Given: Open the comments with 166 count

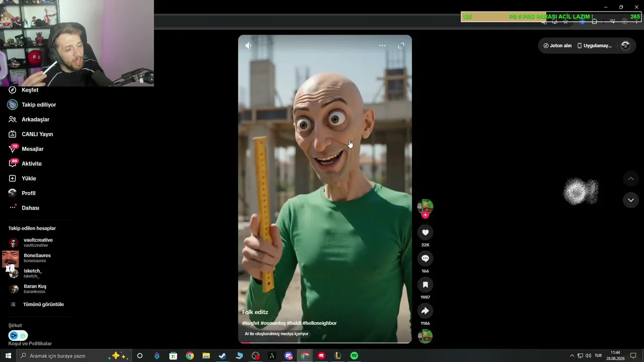Looking at the screenshot, I should click(x=425, y=258).
